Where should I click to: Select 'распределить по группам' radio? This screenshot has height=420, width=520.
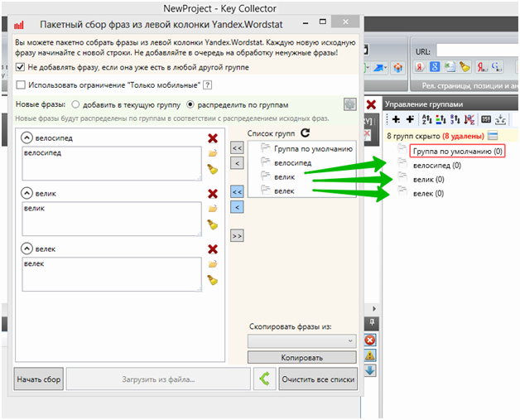[x=190, y=104]
